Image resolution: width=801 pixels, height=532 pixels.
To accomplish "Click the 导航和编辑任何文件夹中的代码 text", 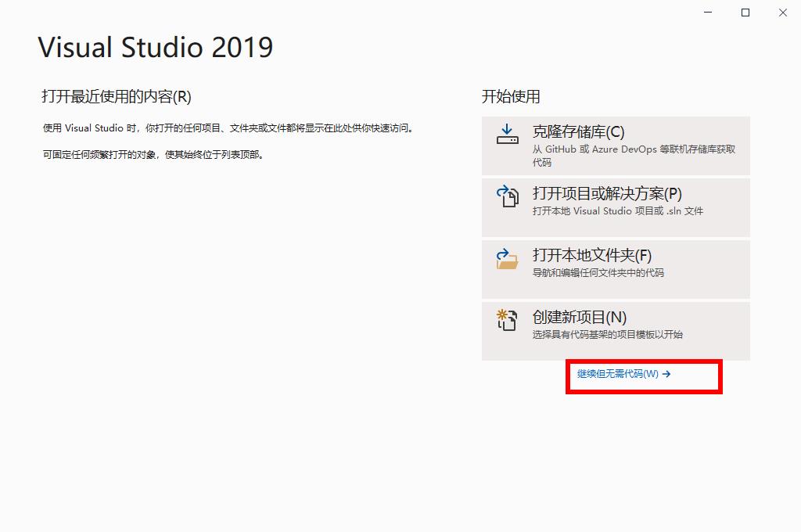I will point(598,273).
